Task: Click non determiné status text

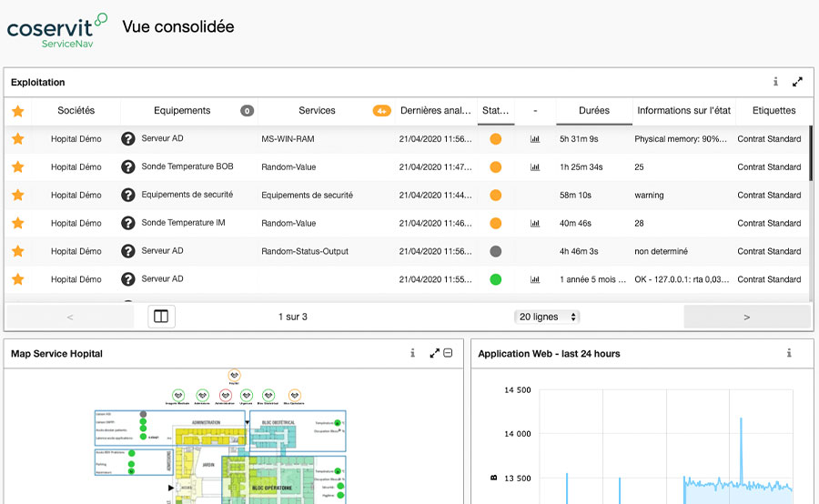Action: [661, 251]
